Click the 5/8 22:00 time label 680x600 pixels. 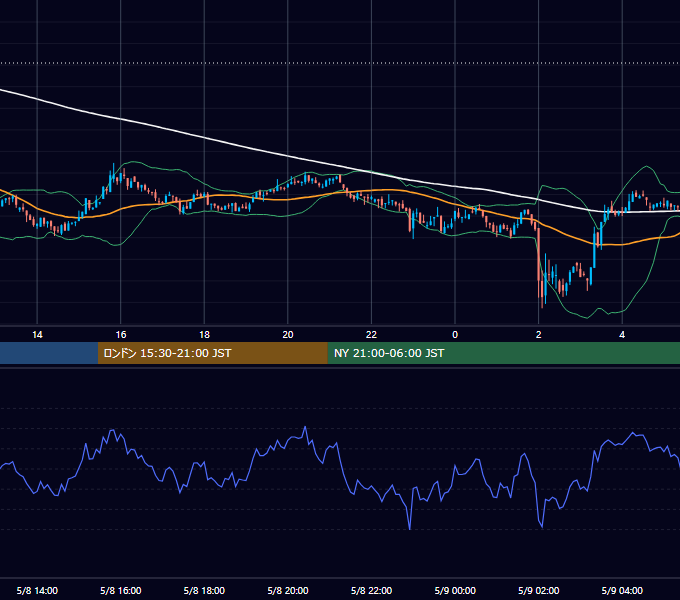click(x=371, y=590)
